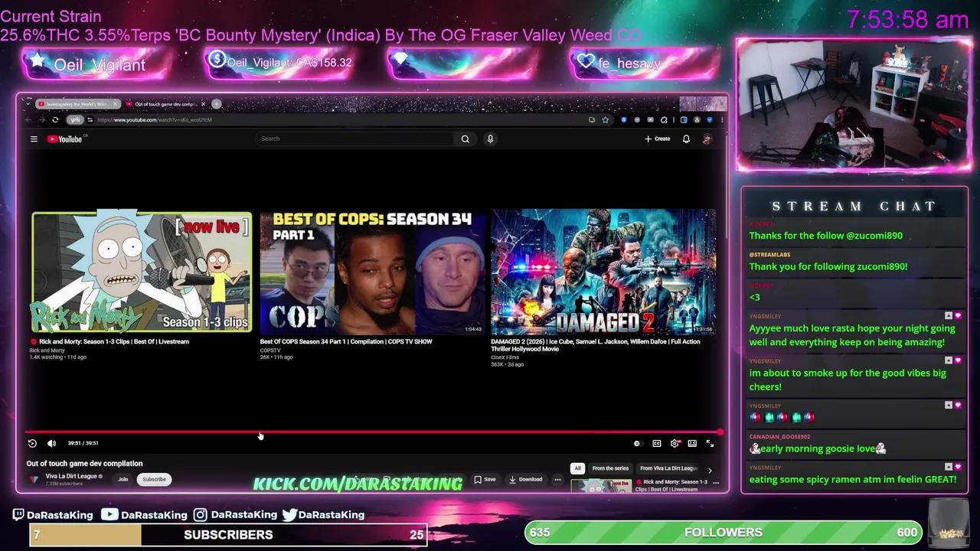Click the browser address bar URL

(153, 119)
